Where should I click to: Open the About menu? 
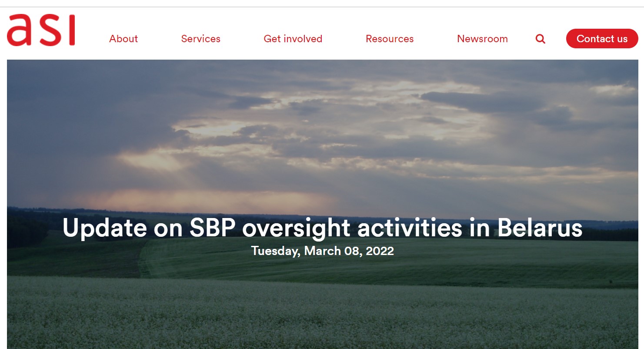point(123,39)
